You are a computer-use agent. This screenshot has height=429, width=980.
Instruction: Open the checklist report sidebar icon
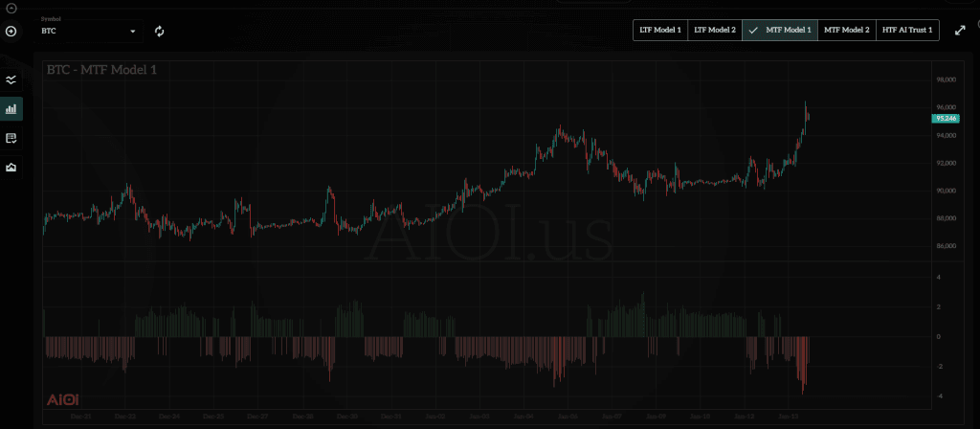11,139
